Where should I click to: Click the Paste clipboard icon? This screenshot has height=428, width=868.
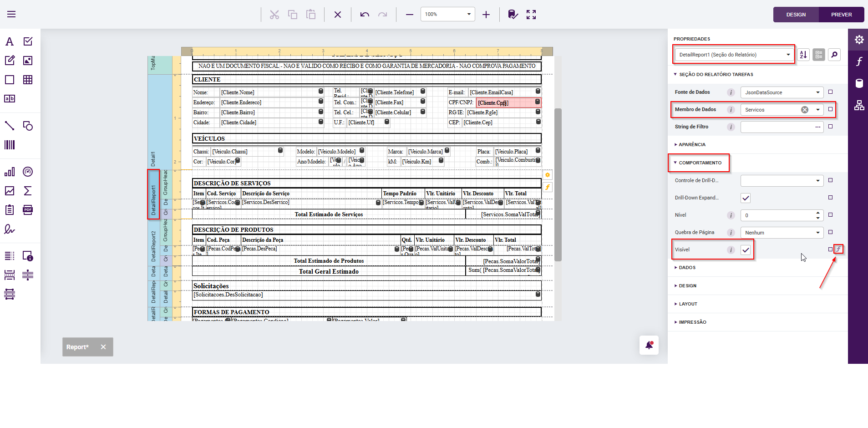coord(311,15)
